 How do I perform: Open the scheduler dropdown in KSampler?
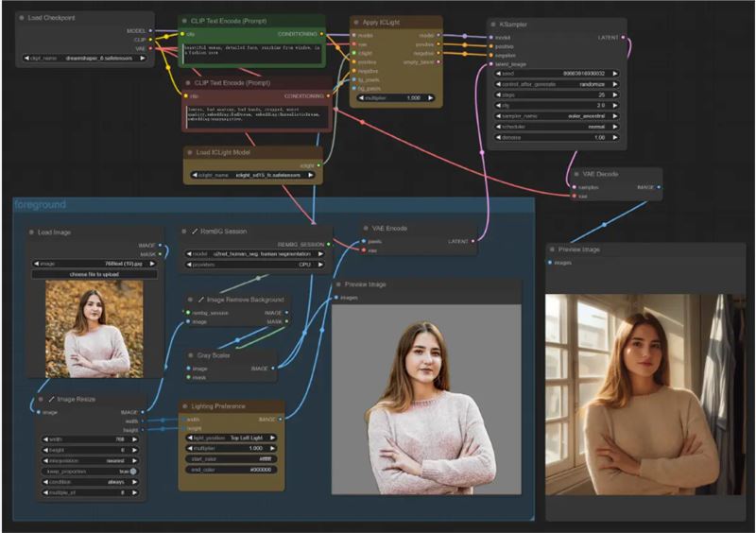[x=556, y=127]
